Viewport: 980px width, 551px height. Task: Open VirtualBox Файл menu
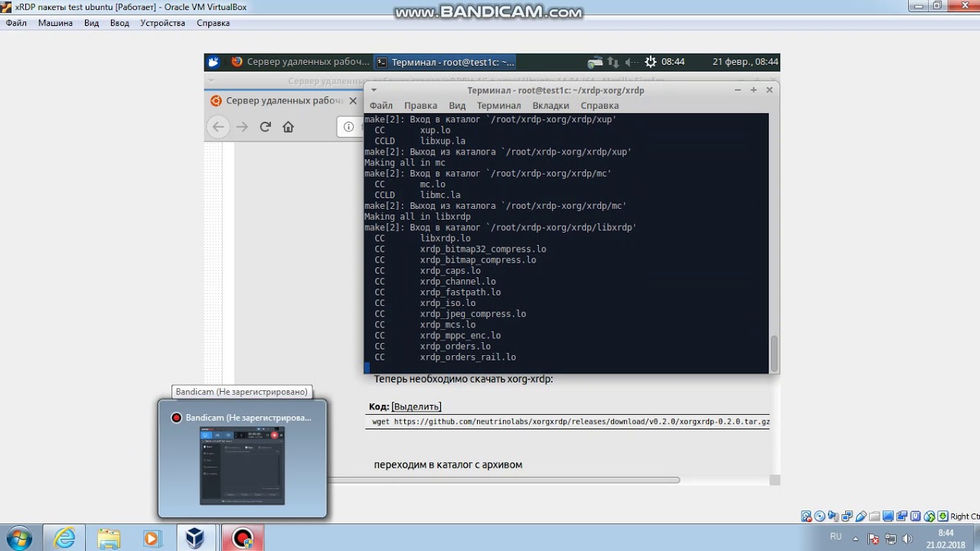[x=16, y=23]
